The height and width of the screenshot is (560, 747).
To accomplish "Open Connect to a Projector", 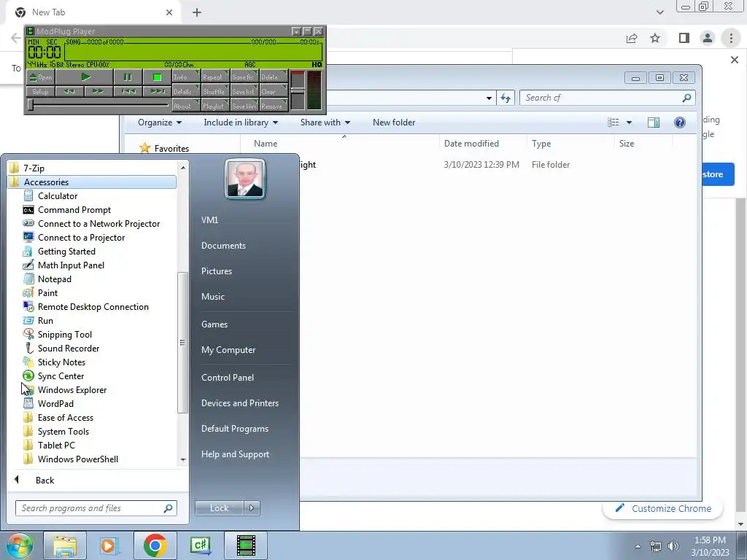I will pos(81,237).
